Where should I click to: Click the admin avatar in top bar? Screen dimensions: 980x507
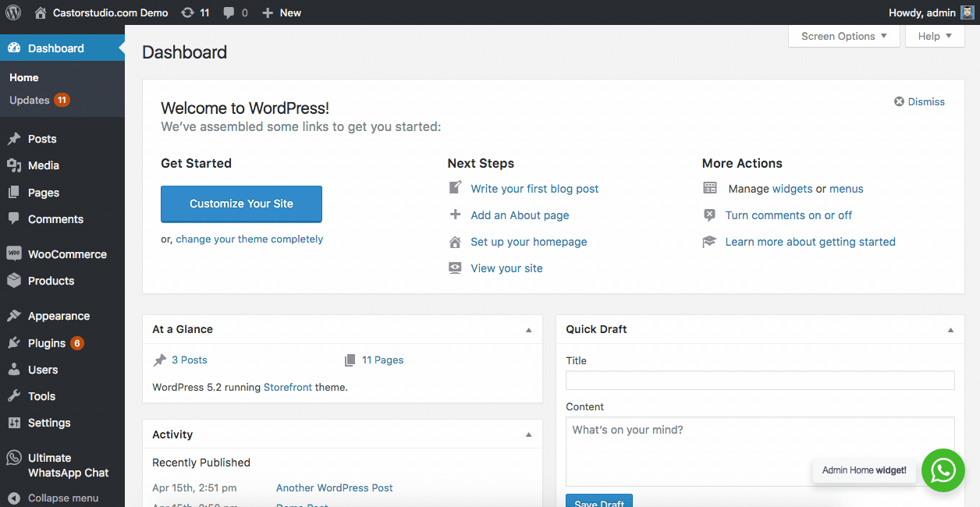click(967, 12)
